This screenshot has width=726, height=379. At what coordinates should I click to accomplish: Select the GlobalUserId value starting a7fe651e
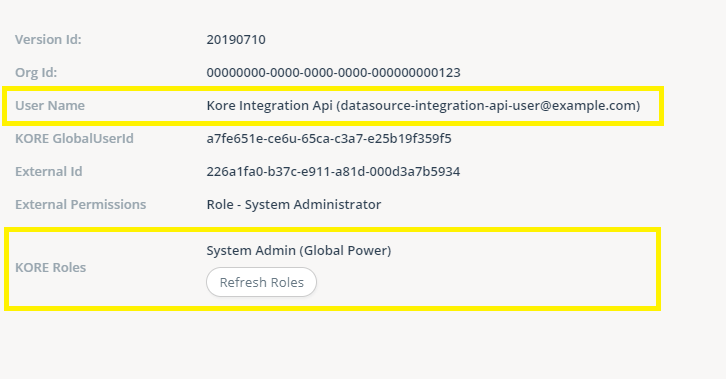coord(329,138)
